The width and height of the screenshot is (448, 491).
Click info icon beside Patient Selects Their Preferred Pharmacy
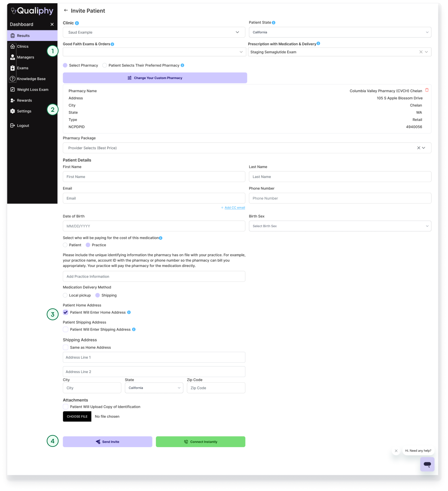point(182,65)
